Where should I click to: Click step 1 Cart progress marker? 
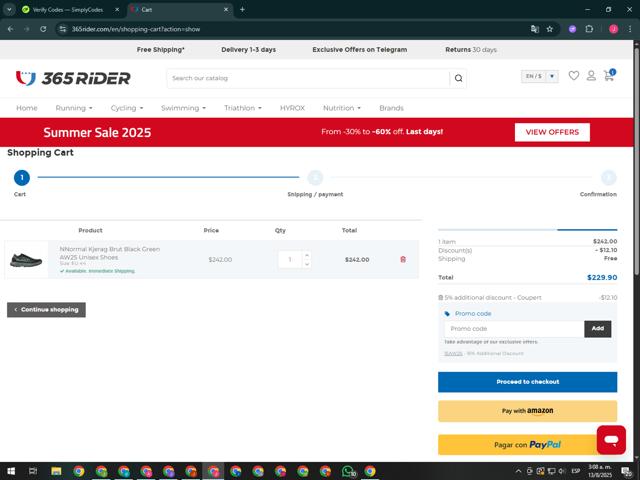pyautogui.click(x=22, y=178)
